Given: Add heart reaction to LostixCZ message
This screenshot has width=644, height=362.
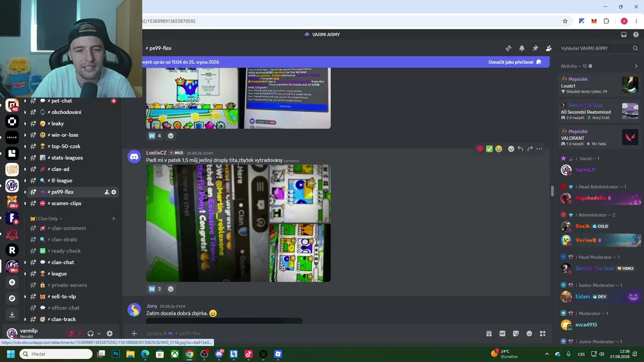Looking at the screenshot, I should point(480,149).
